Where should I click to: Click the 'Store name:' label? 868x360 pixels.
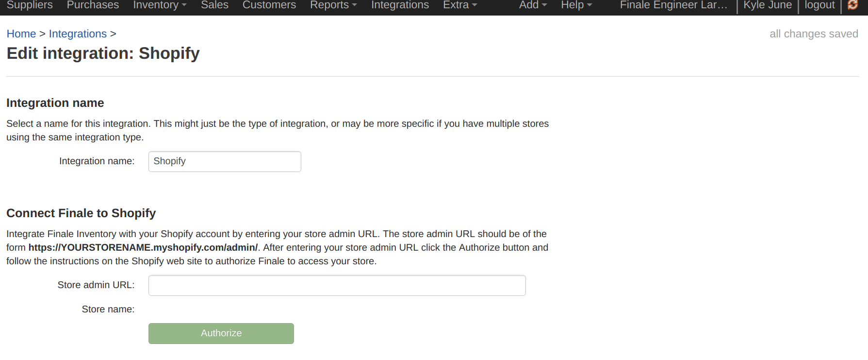[x=108, y=309]
